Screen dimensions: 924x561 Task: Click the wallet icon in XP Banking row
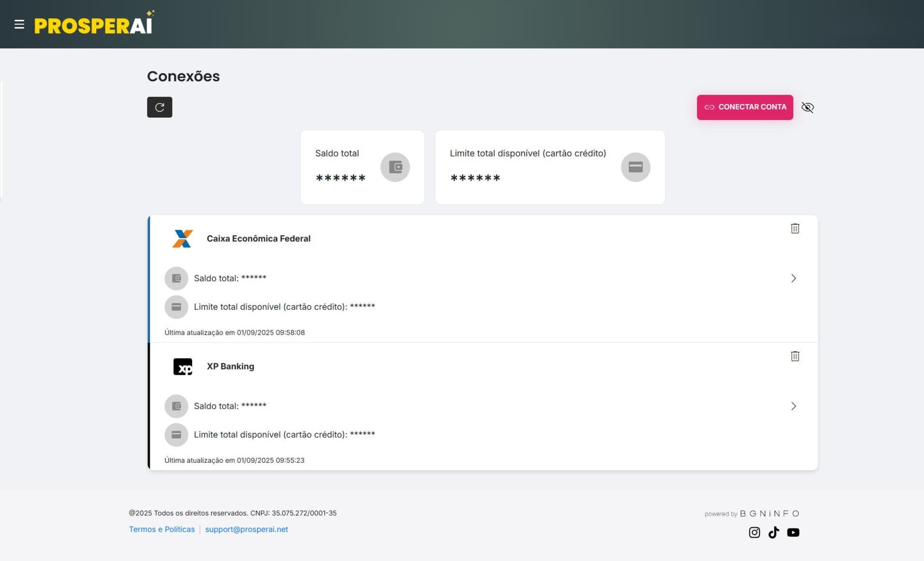(x=176, y=406)
